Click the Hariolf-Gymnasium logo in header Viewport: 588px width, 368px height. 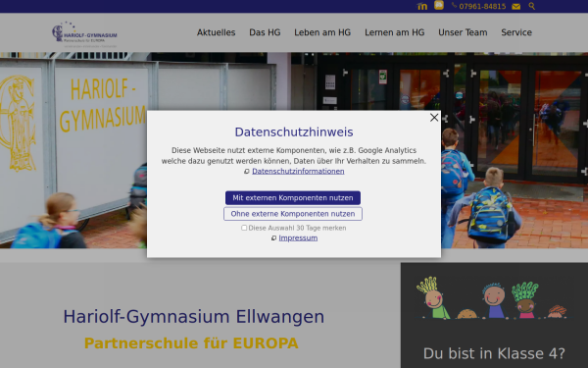point(84,33)
